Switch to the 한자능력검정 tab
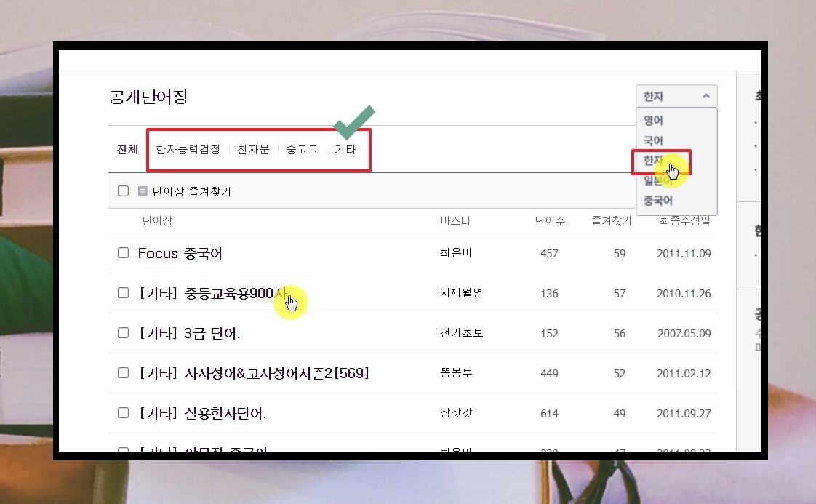This screenshot has height=504, width=816. (188, 149)
